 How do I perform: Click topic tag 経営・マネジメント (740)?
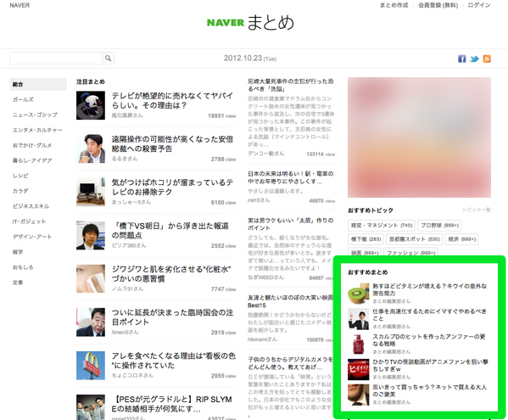click(x=382, y=225)
